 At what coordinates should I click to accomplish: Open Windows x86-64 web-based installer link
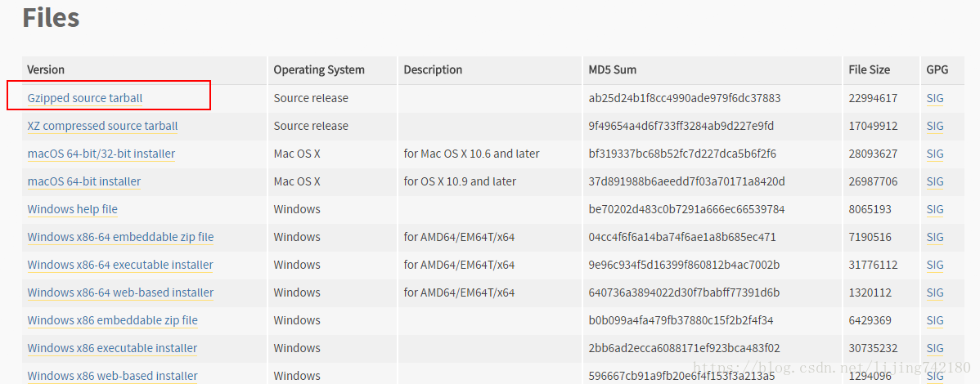120,292
